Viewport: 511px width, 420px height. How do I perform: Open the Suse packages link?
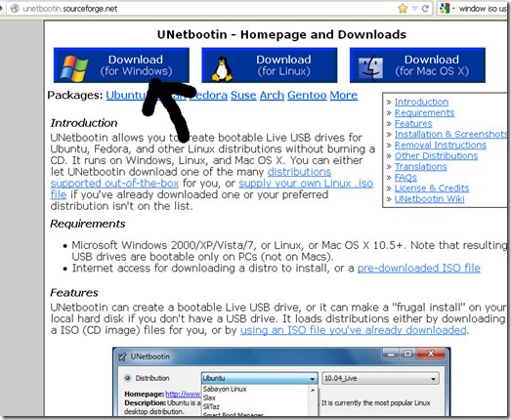tap(243, 95)
